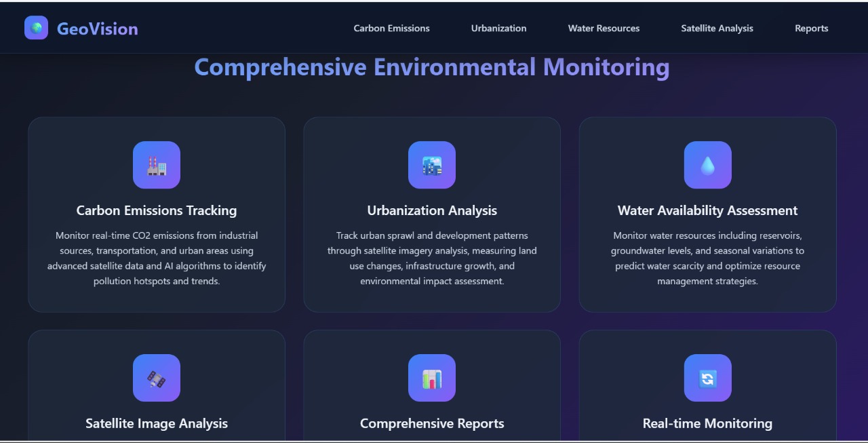
Task: Open Water Resources navigation item
Action: point(604,28)
